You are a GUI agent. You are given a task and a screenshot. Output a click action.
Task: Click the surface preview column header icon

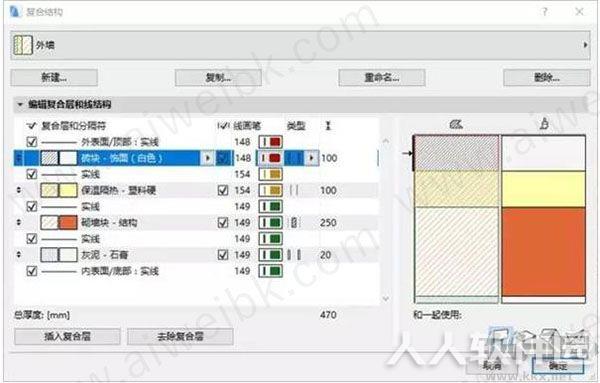coord(544,124)
